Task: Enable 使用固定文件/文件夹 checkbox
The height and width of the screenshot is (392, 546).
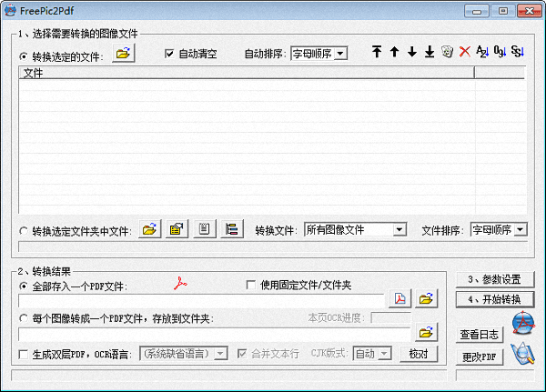Action: tap(252, 286)
